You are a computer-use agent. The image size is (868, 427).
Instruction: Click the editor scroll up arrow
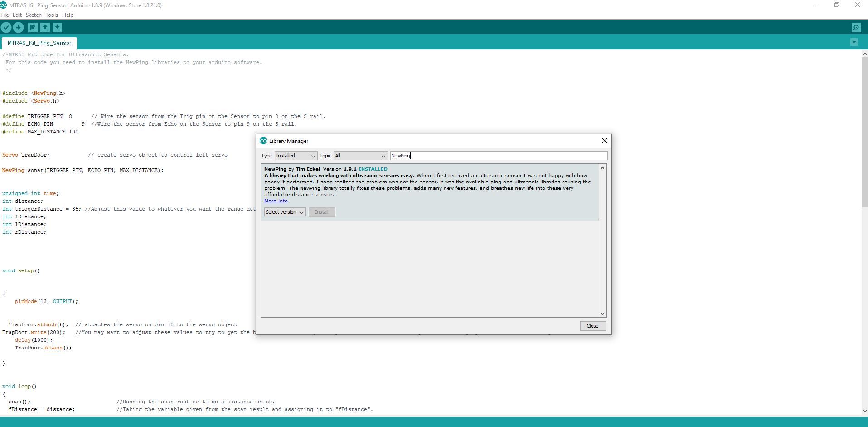tap(864, 54)
